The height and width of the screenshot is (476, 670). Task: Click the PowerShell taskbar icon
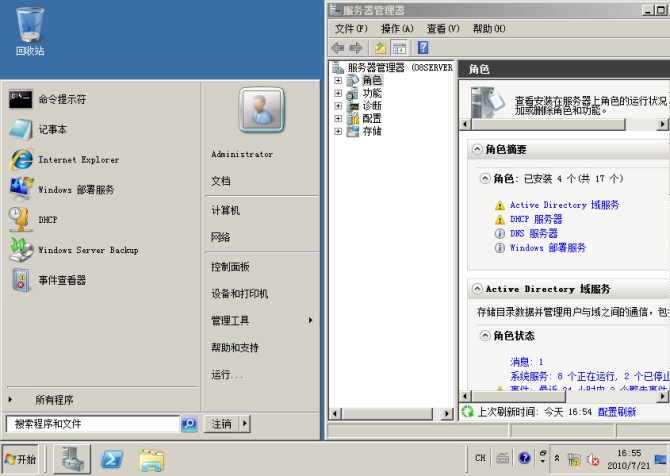click(112, 459)
